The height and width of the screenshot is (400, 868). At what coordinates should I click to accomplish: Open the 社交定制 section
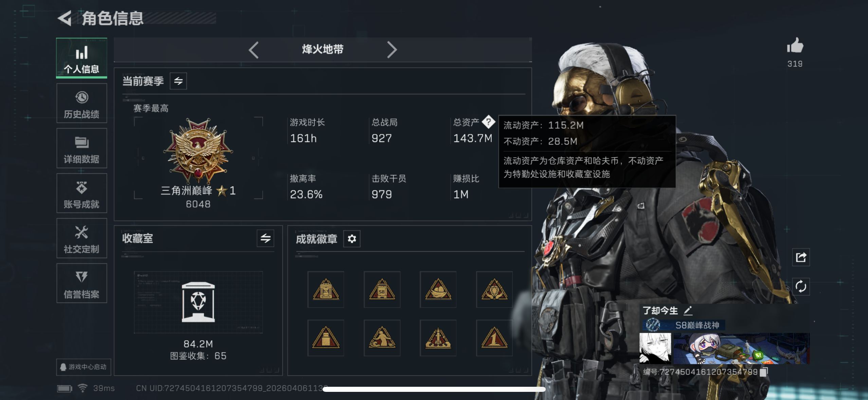coord(82,238)
